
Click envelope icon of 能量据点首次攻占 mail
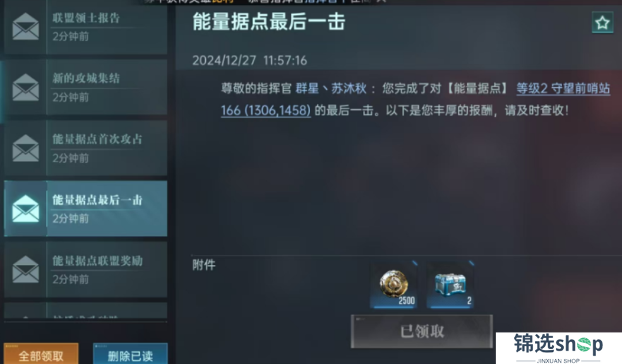(x=25, y=148)
